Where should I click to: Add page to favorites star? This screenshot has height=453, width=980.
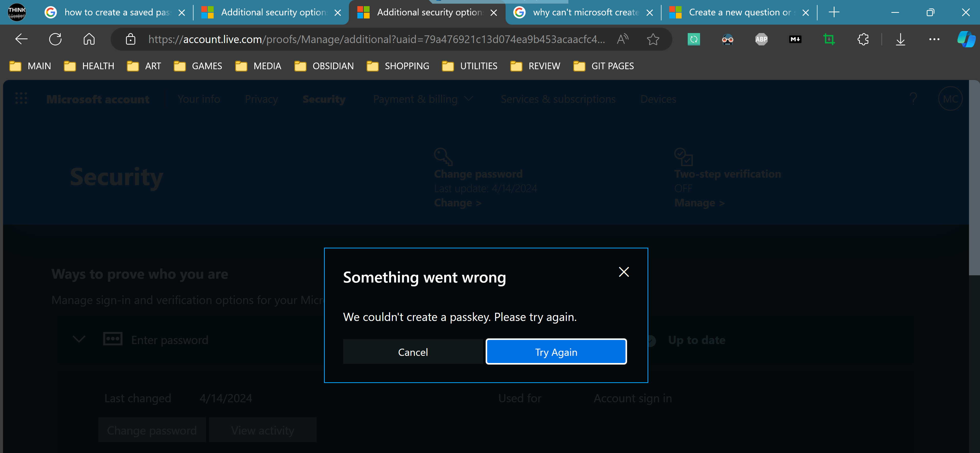point(653,39)
